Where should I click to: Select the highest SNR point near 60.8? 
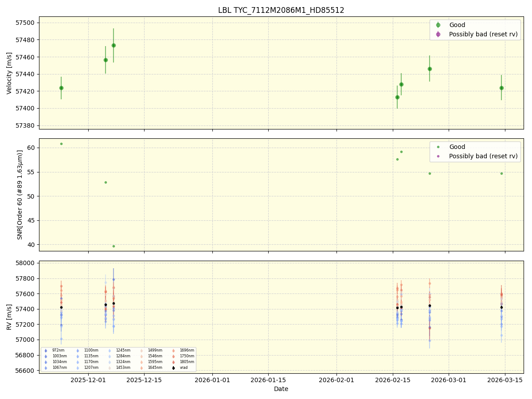click(x=61, y=144)
